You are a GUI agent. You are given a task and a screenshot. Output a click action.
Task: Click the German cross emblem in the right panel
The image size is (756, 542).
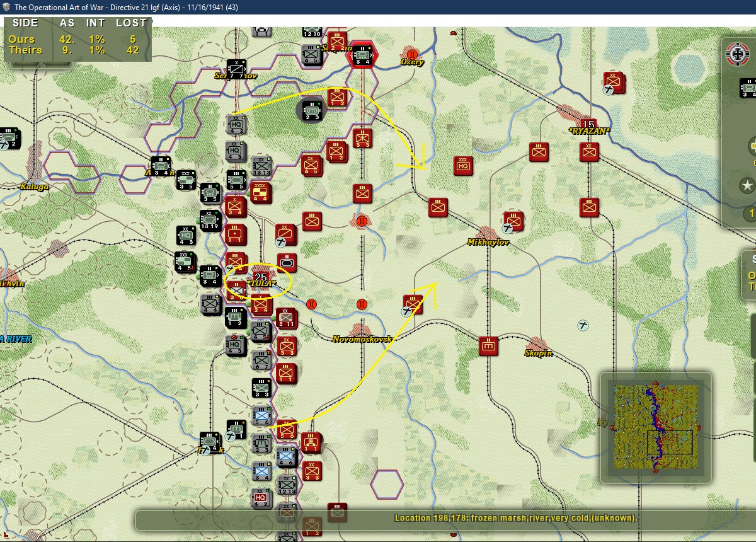pos(738,54)
